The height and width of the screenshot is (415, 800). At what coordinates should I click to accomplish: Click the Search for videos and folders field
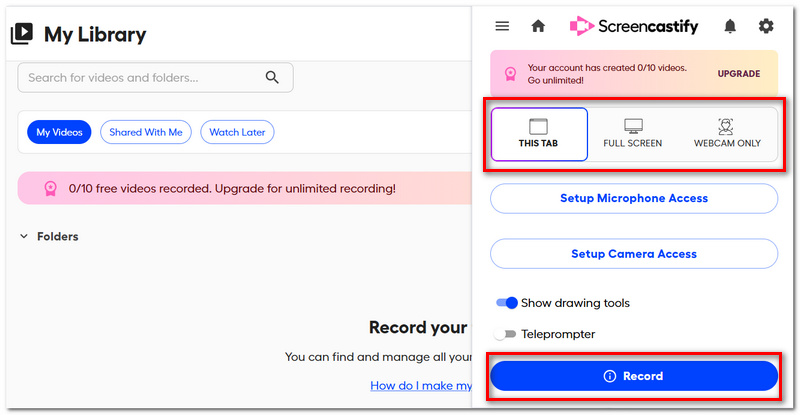[155, 78]
